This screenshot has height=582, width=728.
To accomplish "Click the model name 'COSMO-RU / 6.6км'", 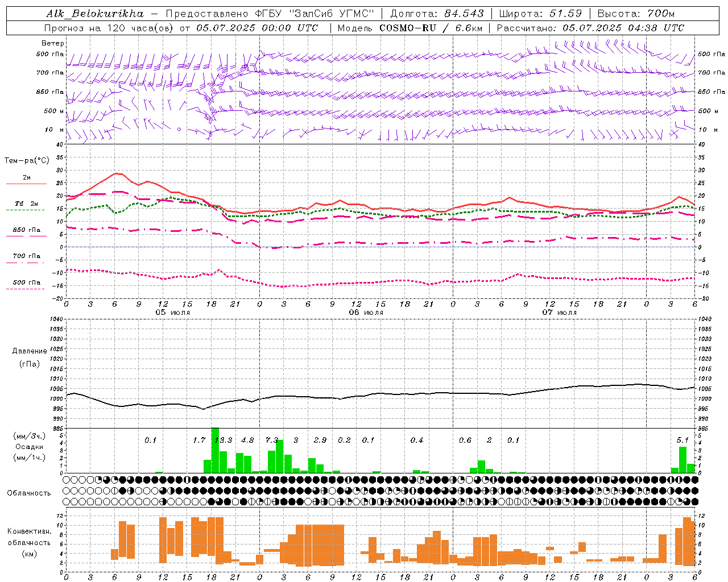I will pyautogui.click(x=429, y=28).
